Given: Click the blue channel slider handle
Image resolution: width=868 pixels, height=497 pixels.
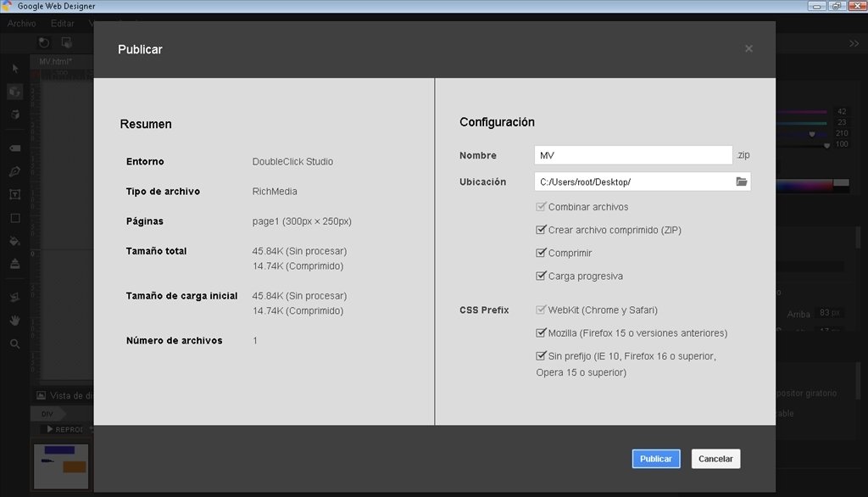Looking at the screenshot, I should coord(812,134).
